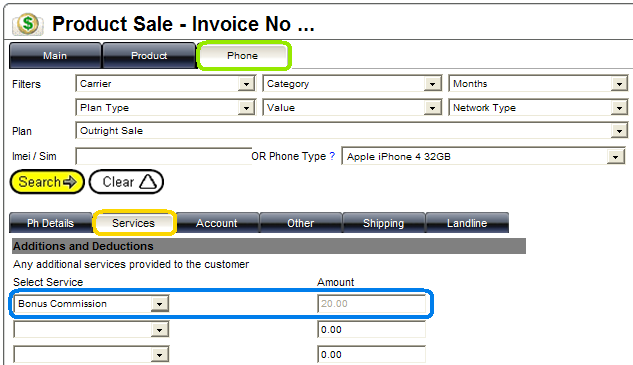Viewport: 633px width, 365px height.
Task: Click the second-row 0.00 amount field
Action: pos(371,330)
